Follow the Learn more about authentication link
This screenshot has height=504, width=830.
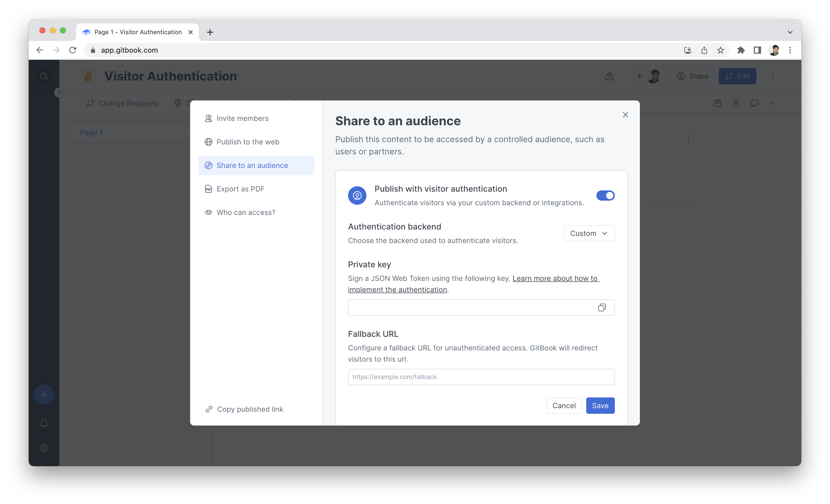pos(555,279)
